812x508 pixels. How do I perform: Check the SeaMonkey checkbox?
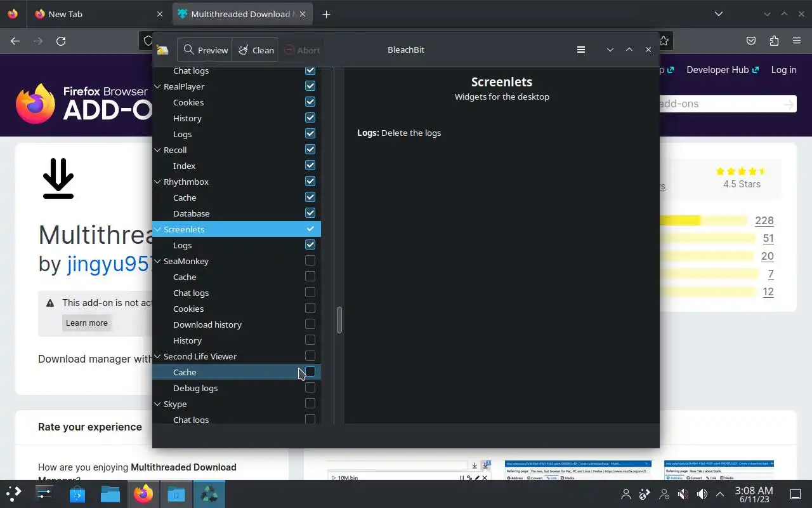(310, 260)
